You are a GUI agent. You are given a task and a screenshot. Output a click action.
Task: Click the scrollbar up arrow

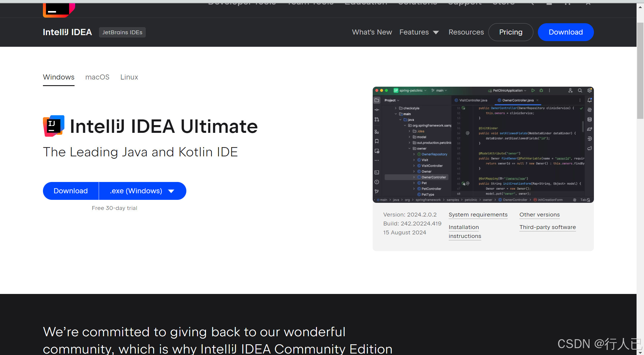tap(640, 7)
